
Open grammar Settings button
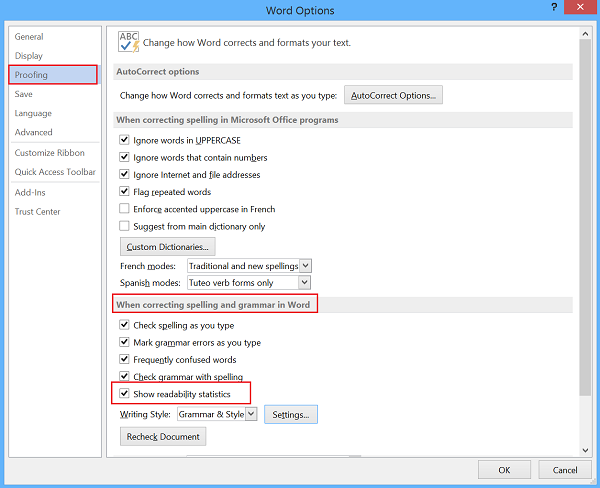pos(291,415)
